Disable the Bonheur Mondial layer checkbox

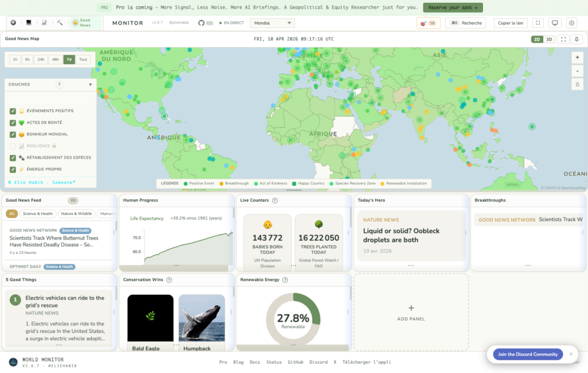pyautogui.click(x=13, y=134)
